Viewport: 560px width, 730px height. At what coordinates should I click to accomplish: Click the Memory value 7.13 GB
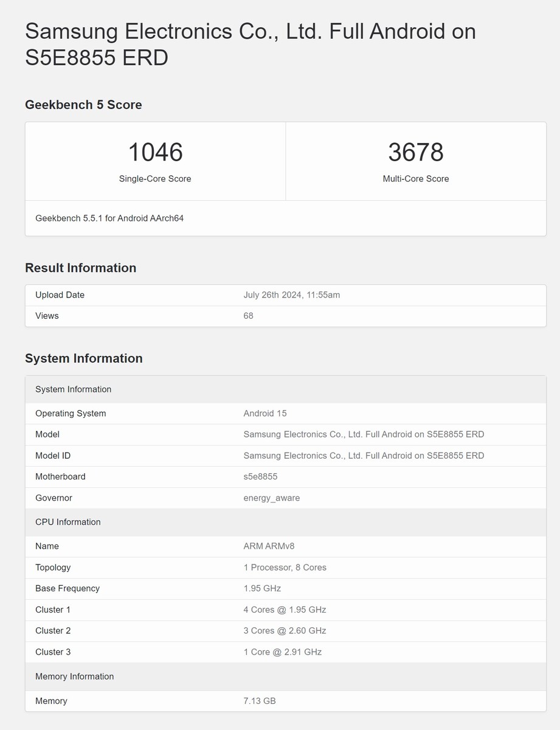(x=260, y=701)
